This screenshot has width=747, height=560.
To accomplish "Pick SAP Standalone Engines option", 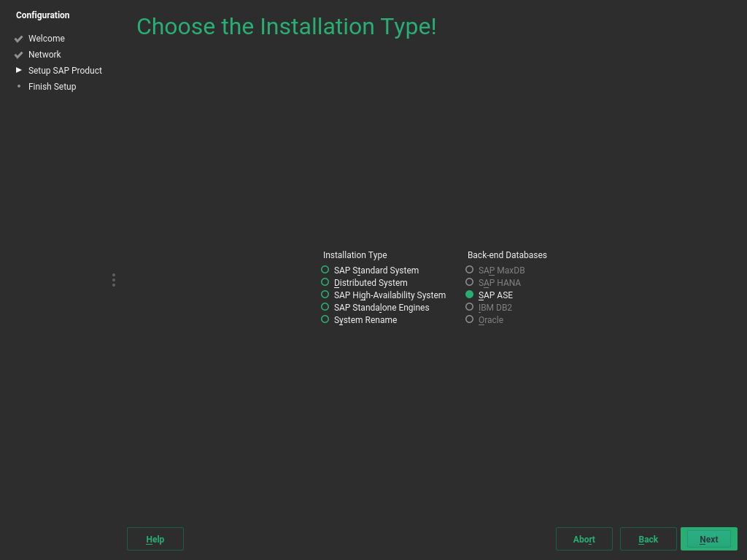I will coord(325,307).
